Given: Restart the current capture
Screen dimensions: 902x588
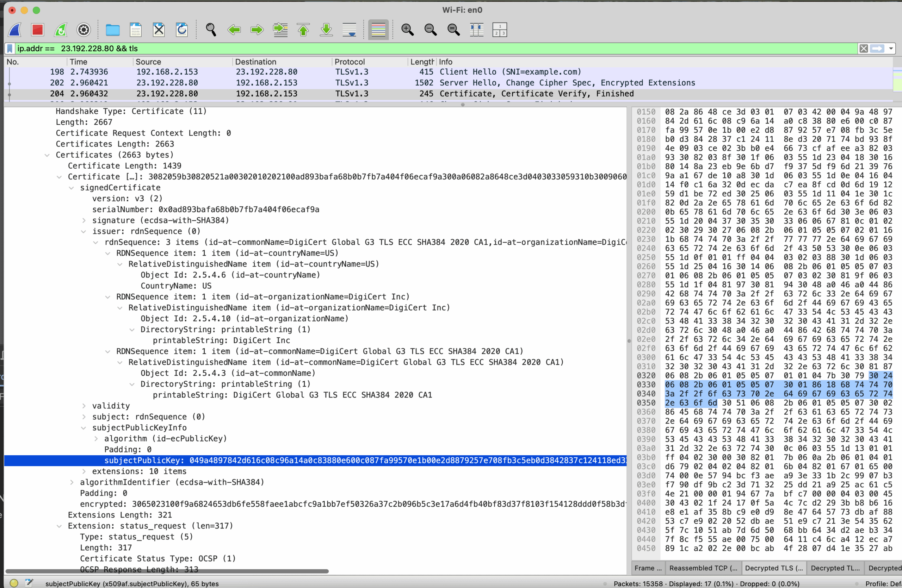Looking at the screenshot, I should click(61, 30).
